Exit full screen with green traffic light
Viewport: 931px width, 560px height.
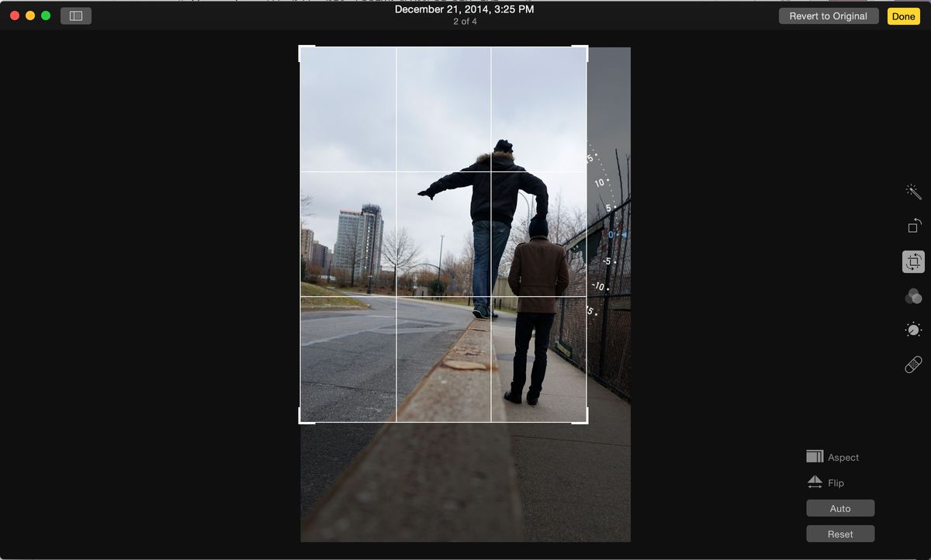coord(45,14)
